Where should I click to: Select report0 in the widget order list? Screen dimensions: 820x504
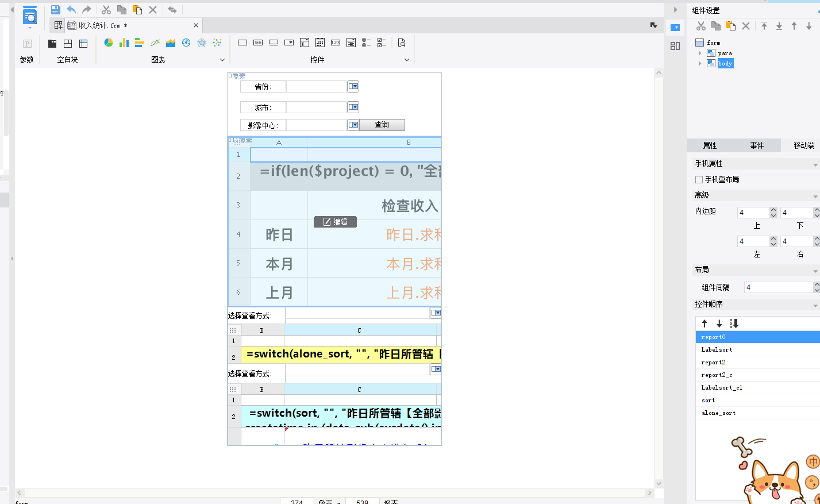click(758, 337)
